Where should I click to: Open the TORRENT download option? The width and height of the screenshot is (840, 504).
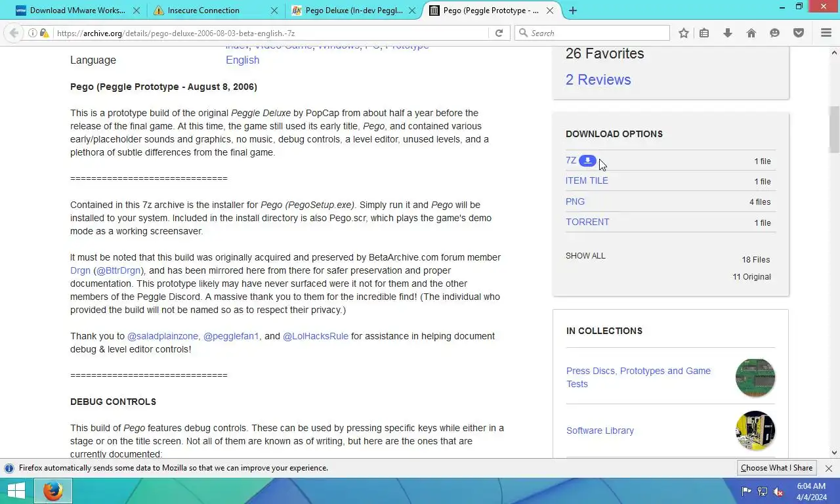pos(587,222)
